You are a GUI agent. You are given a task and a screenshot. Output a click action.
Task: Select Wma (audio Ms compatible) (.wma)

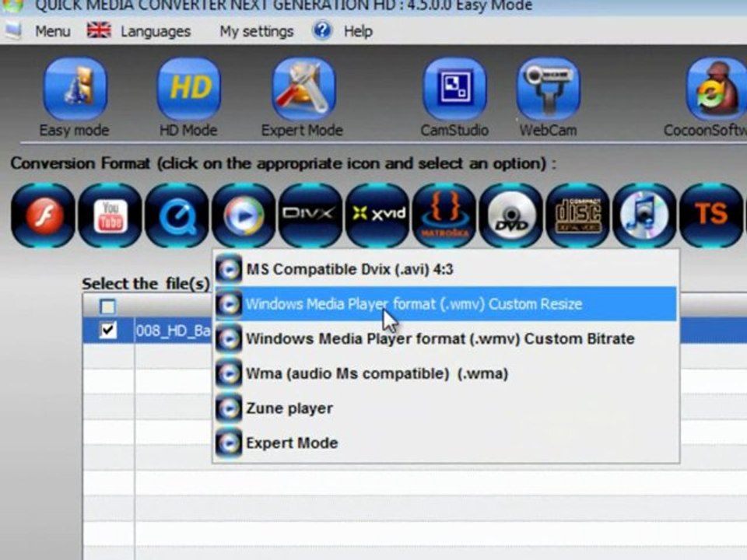pyautogui.click(x=445, y=373)
